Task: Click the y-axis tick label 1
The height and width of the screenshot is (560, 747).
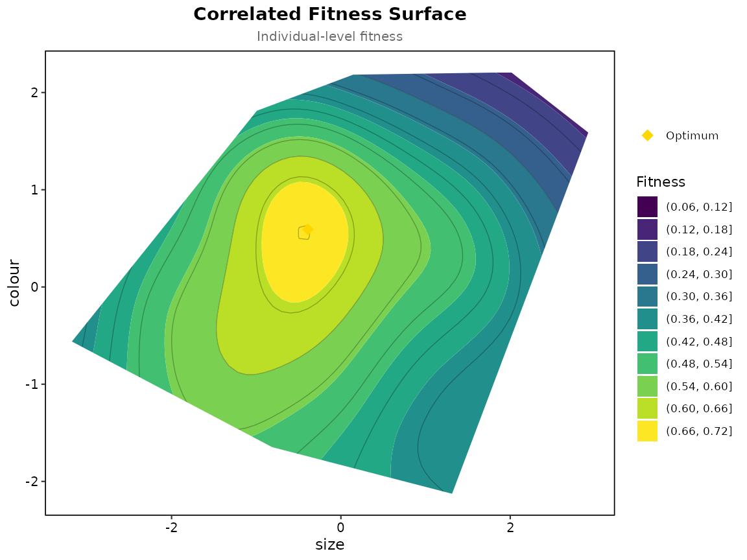Action: pos(35,190)
